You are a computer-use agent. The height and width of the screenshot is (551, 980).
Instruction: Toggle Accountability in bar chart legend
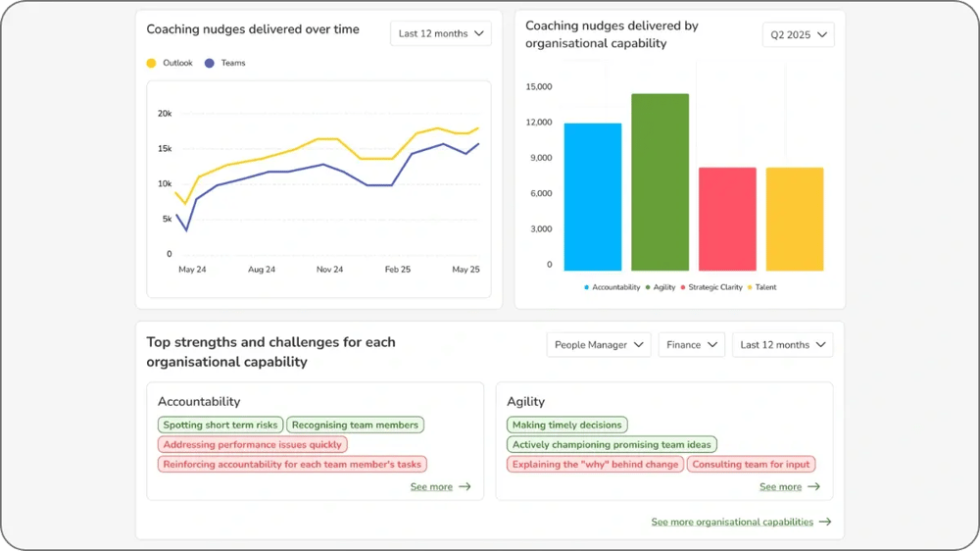pos(612,287)
